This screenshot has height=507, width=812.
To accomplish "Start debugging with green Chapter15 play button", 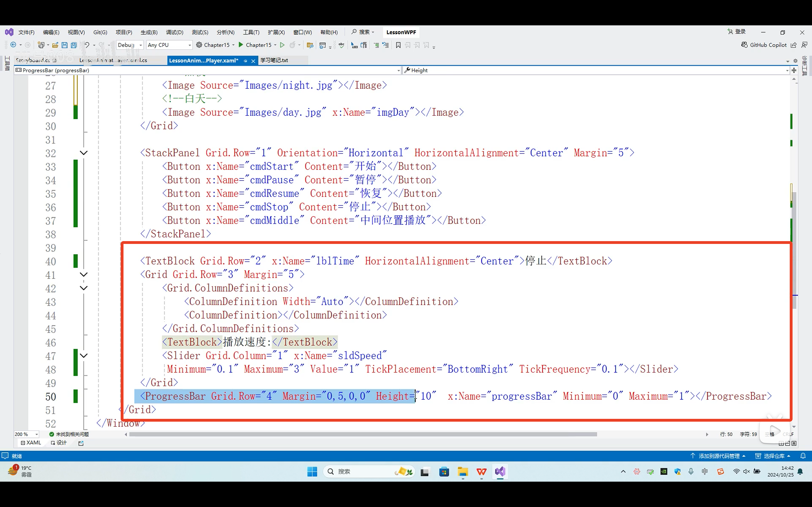I will pyautogui.click(x=241, y=45).
